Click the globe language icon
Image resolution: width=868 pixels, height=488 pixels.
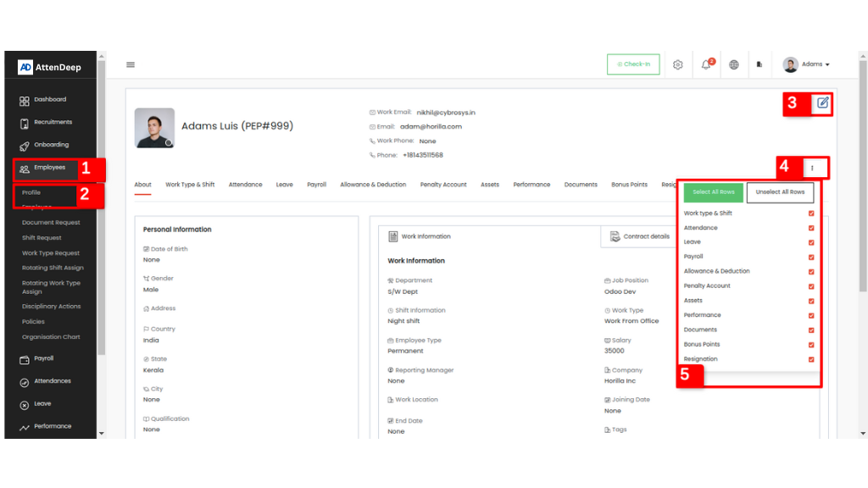(x=734, y=64)
